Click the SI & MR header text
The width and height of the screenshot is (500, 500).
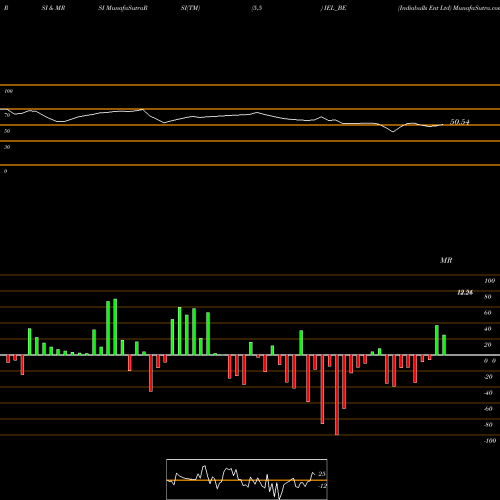pos(53,8)
